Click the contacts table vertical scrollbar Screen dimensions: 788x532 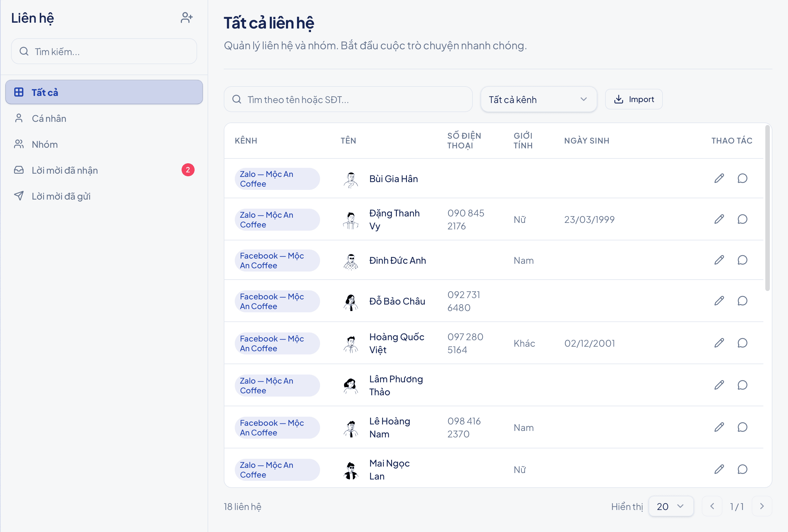click(767, 208)
